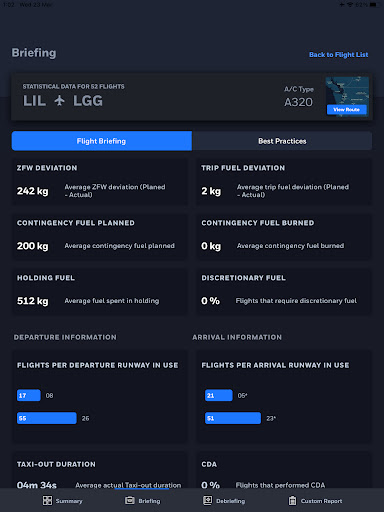Switch to the Best Practices tab
The image size is (384, 512).
click(282, 141)
